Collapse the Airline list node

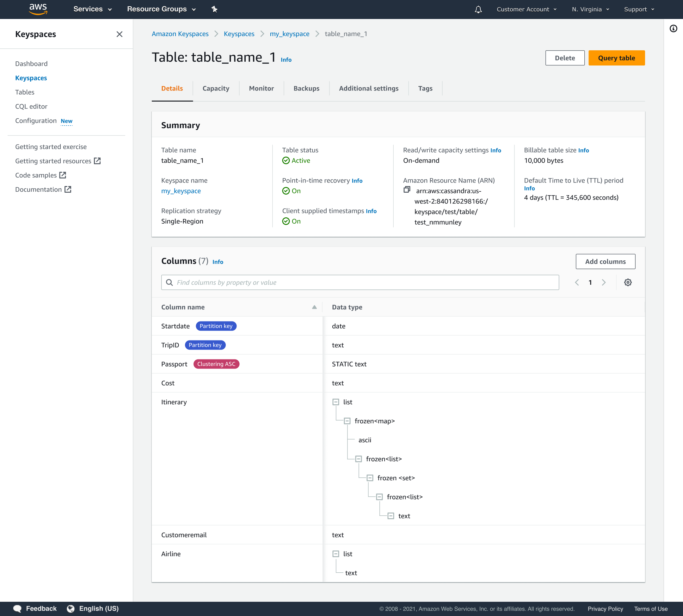tap(335, 554)
